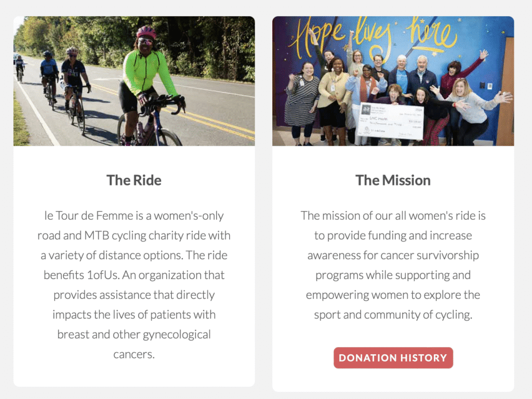Screen dimensions: 532x399
Task: Click the word 'gynecological' in Ride text
Action: tap(177, 335)
